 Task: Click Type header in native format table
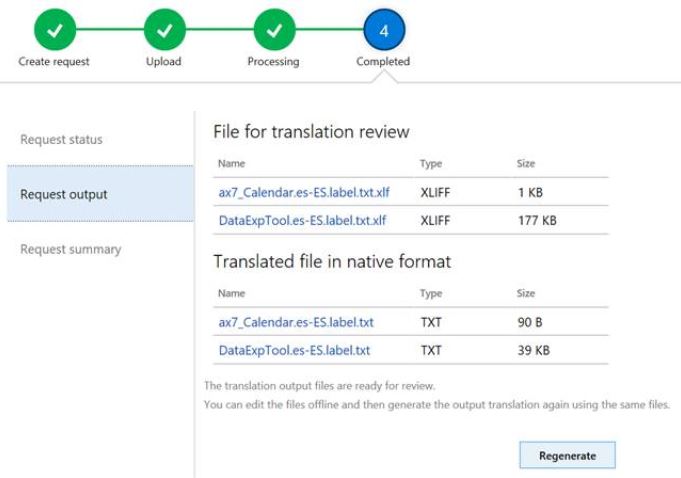pyautogui.click(x=430, y=294)
